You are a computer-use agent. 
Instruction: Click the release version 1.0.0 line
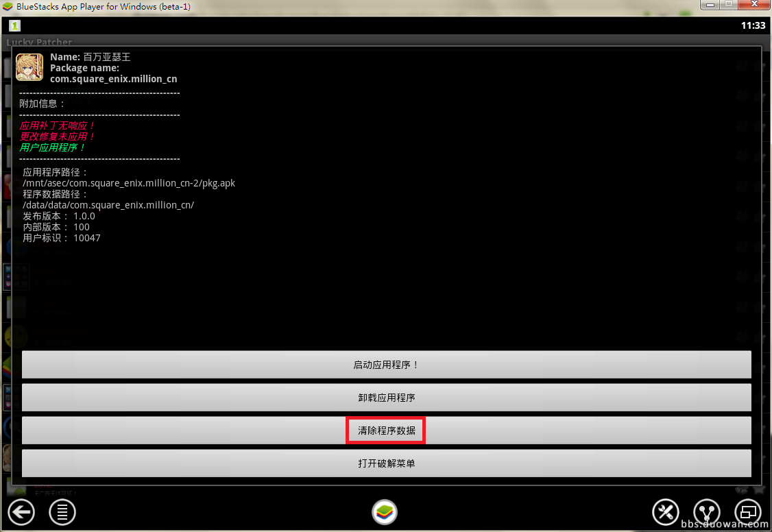pos(59,216)
